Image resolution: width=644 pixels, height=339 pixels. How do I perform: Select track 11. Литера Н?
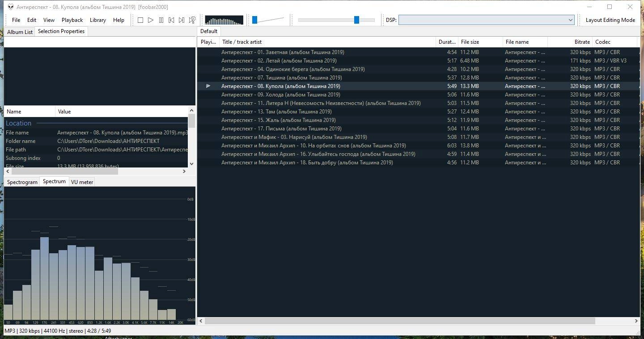[x=419, y=103]
